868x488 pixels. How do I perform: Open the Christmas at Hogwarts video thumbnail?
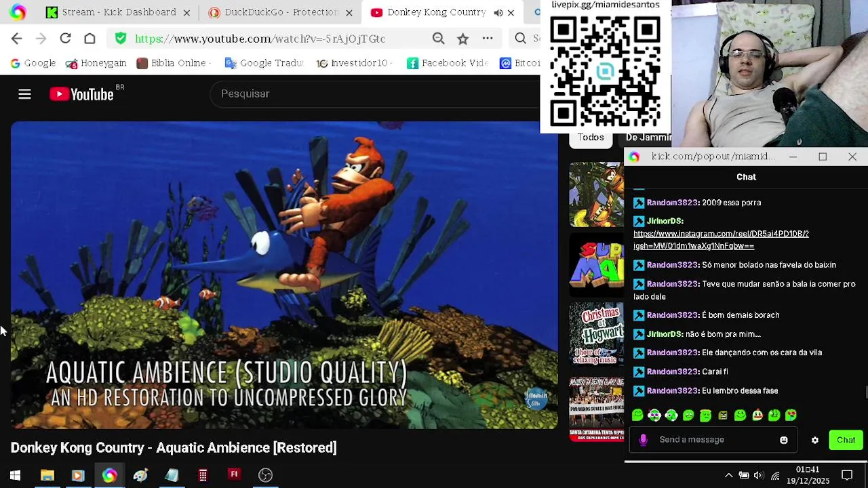[596, 335]
